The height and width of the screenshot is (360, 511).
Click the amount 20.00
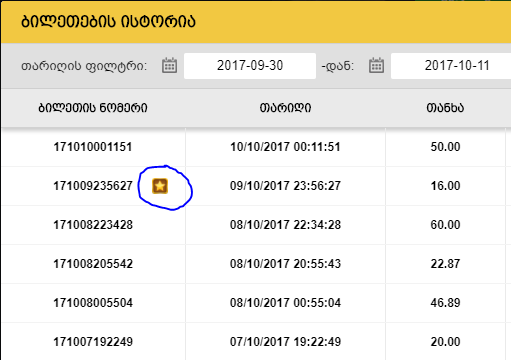coord(445,342)
